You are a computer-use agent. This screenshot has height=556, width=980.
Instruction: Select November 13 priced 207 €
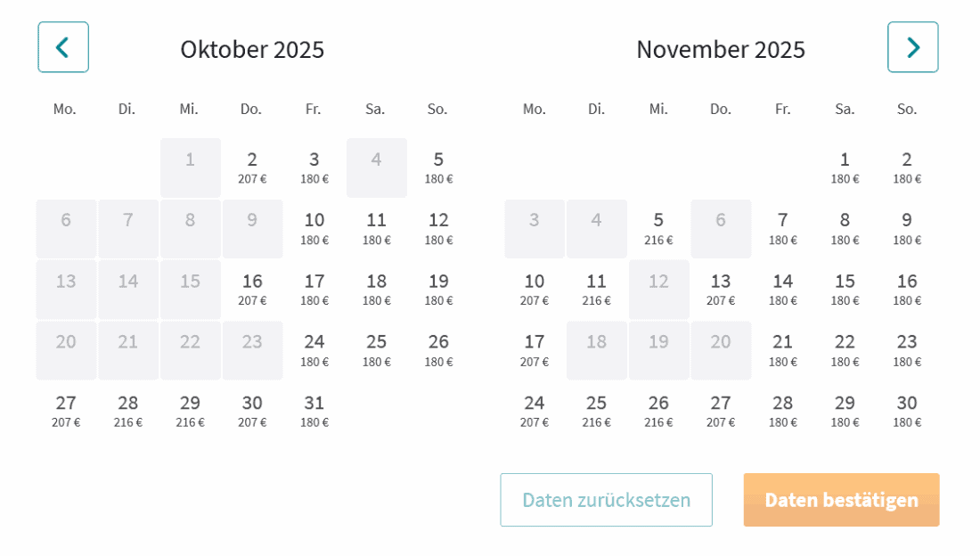pyautogui.click(x=721, y=290)
